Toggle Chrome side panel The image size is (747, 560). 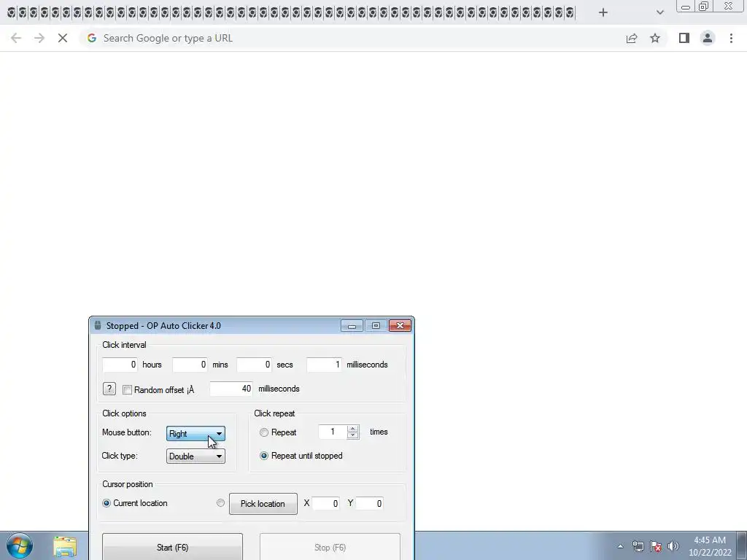coord(684,38)
